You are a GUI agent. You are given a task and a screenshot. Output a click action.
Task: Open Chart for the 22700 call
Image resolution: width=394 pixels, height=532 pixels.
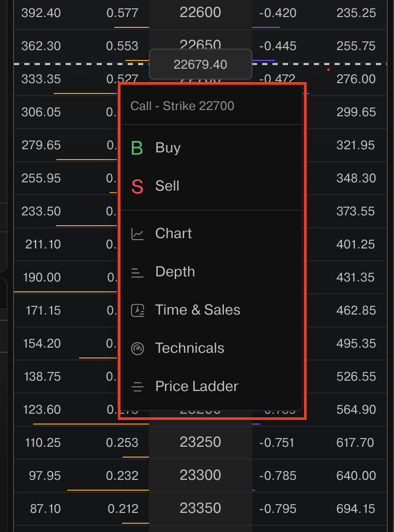[174, 234]
